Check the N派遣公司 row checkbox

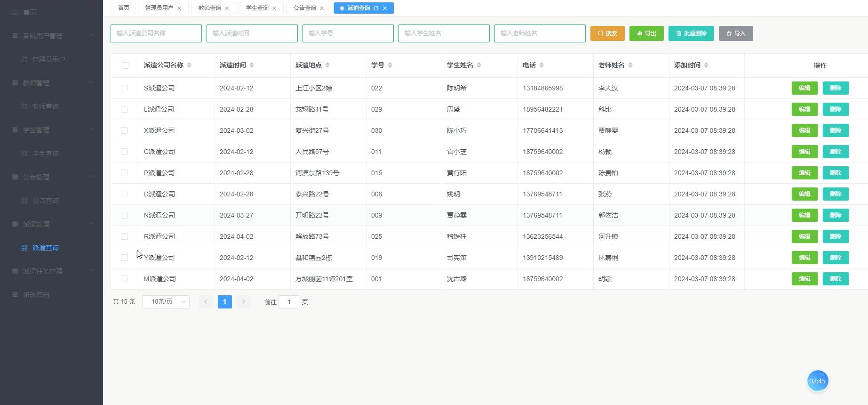tap(124, 215)
